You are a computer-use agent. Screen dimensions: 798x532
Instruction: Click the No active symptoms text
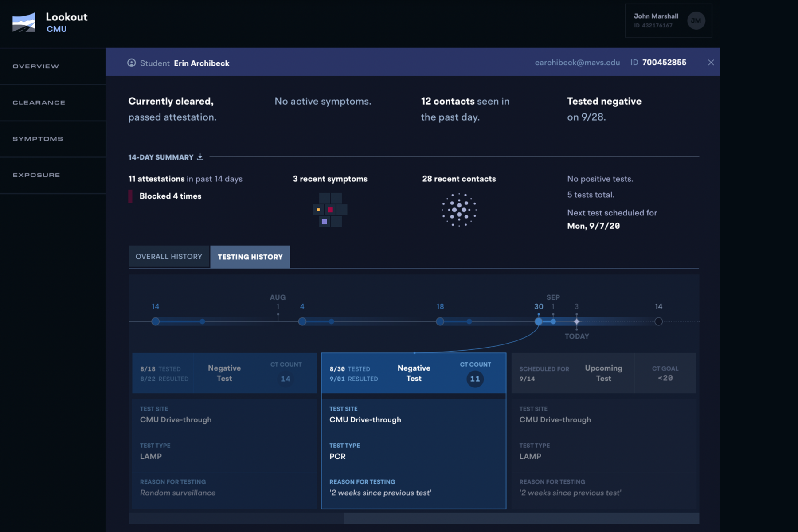point(323,101)
